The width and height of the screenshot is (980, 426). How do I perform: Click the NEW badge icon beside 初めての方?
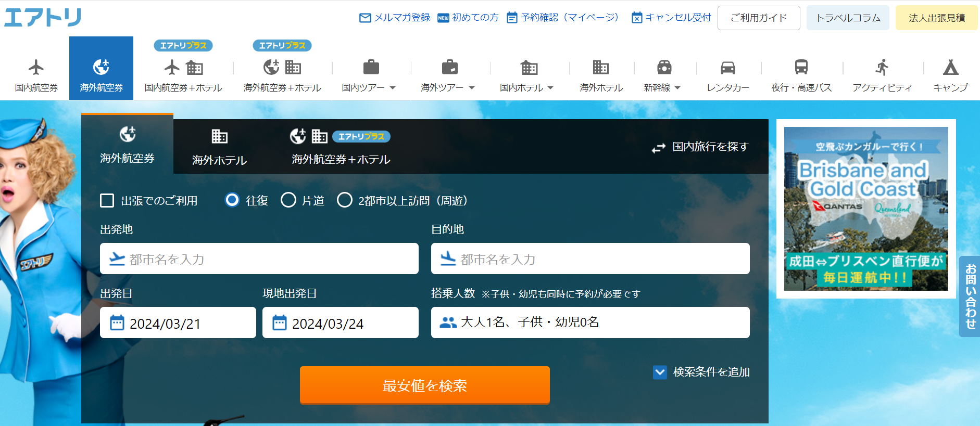pyautogui.click(x=443, y=18)
